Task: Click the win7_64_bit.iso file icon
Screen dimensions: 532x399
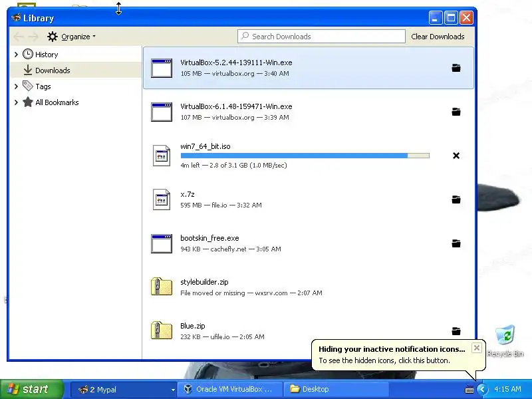Action: [x=162, y=156]
